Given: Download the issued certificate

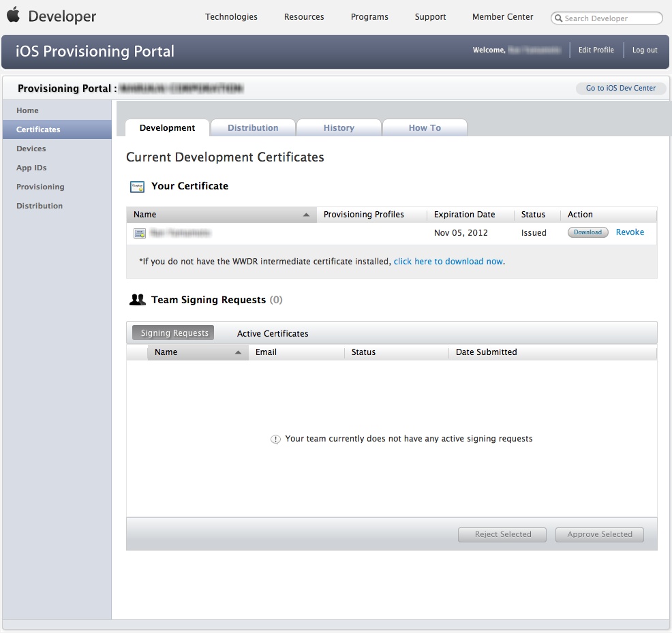Looking at the screenshot, I should point(588,232).
